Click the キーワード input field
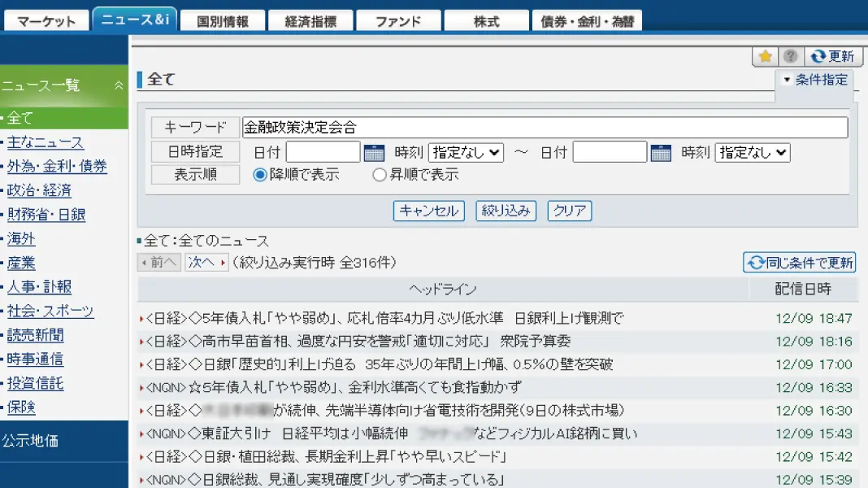Image resolution: width=868 pixels, height=488 pixels. (x=545, y=128)
